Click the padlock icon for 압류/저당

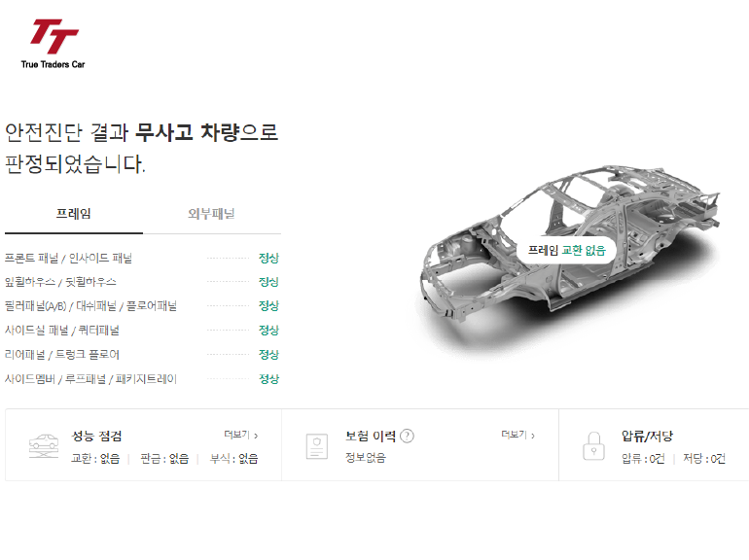point(593,446)
